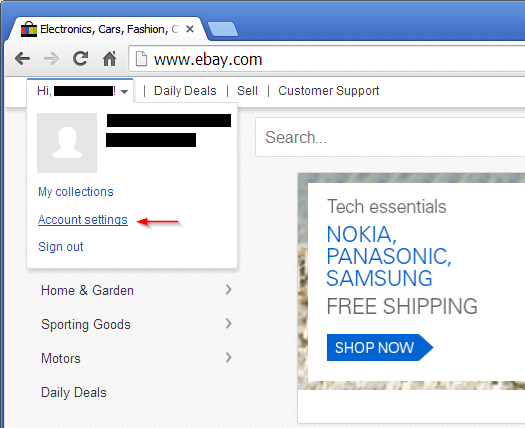Screen dimensions: 525x428
Task: Expand Home & Garden category chevron
Action: (229, 289)
